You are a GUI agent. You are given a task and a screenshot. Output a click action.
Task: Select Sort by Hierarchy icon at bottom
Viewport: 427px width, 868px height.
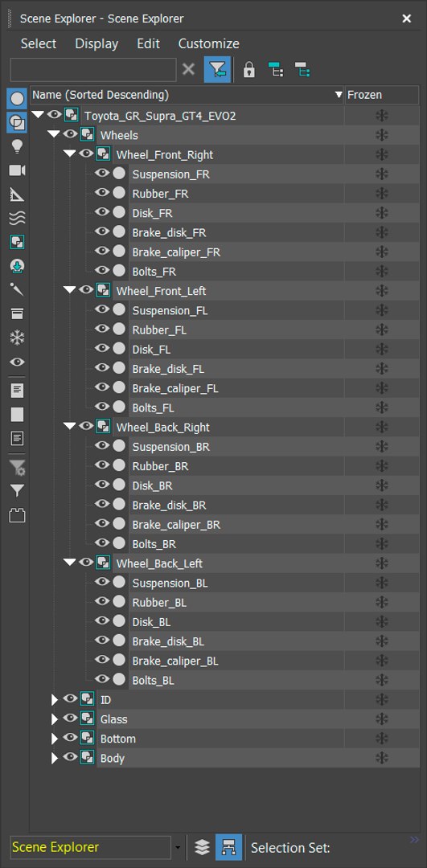(228, 847)
